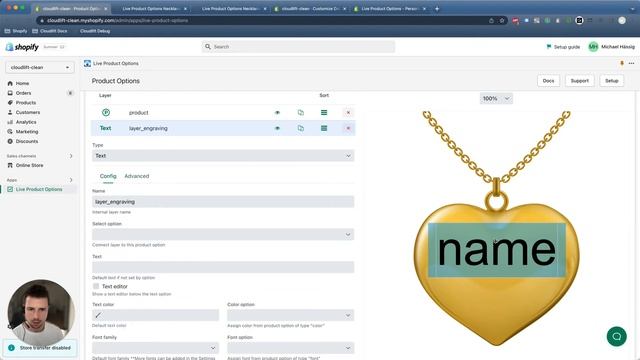Click the Support button
Viewport: 640px width, 360px height.
click(580, 81)
